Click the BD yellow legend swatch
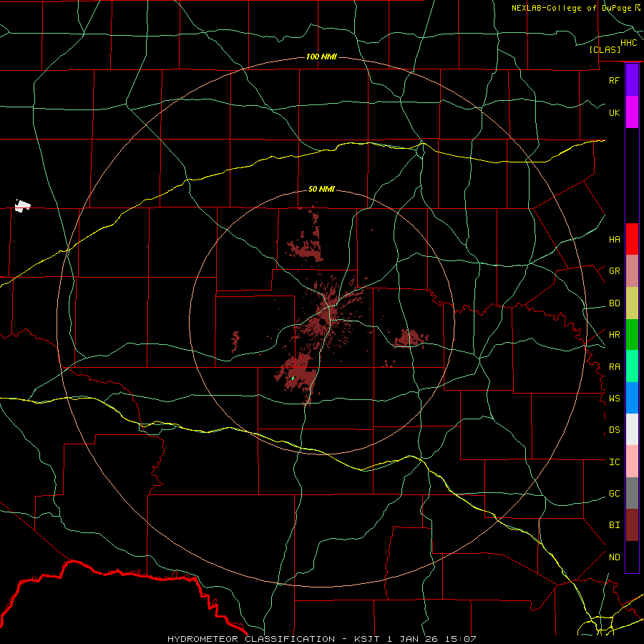Image resolution: width=644 pixels, height=644 pixels. coord(632,303)
